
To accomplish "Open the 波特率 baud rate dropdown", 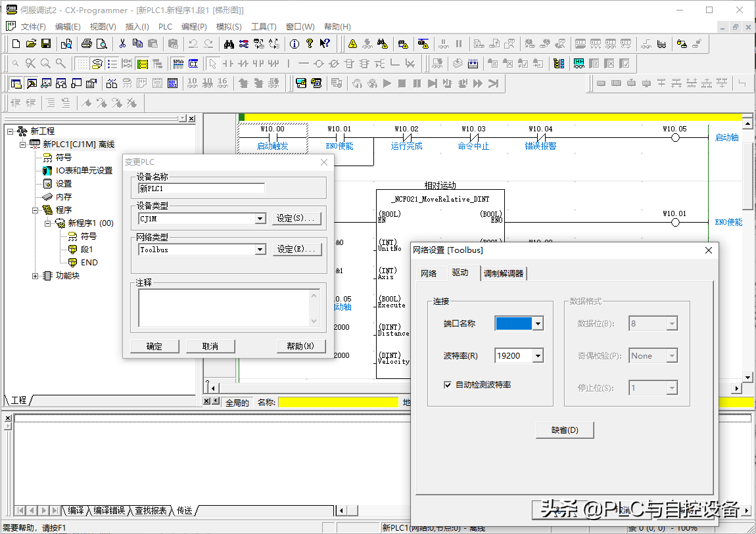I will coord(538,356).
